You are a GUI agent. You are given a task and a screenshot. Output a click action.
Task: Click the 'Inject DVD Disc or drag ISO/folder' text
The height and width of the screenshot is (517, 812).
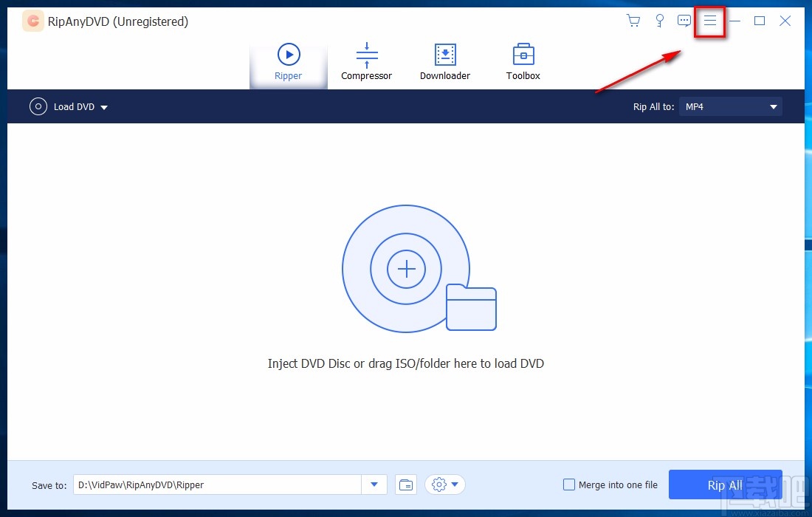pyautogui.click(x=406, y=363)
